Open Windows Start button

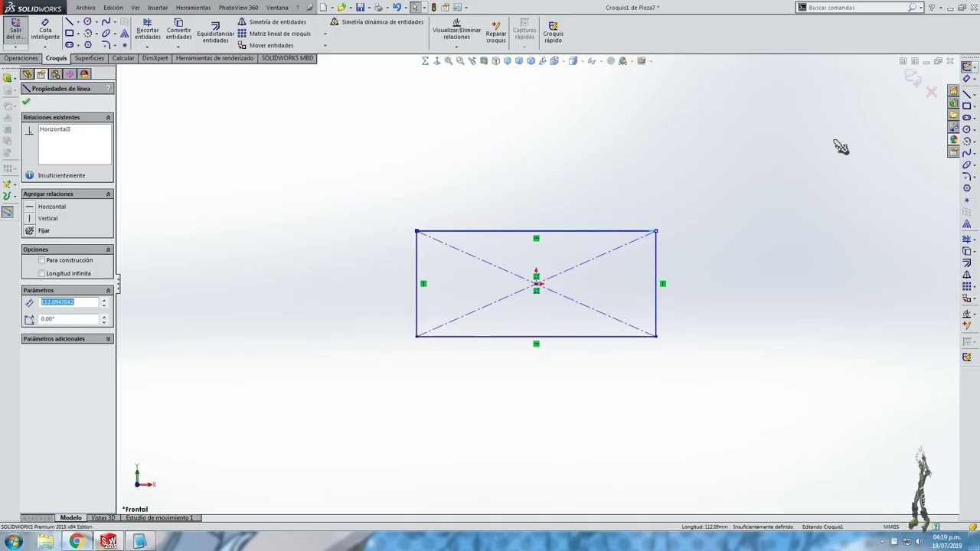pos(13,542)
